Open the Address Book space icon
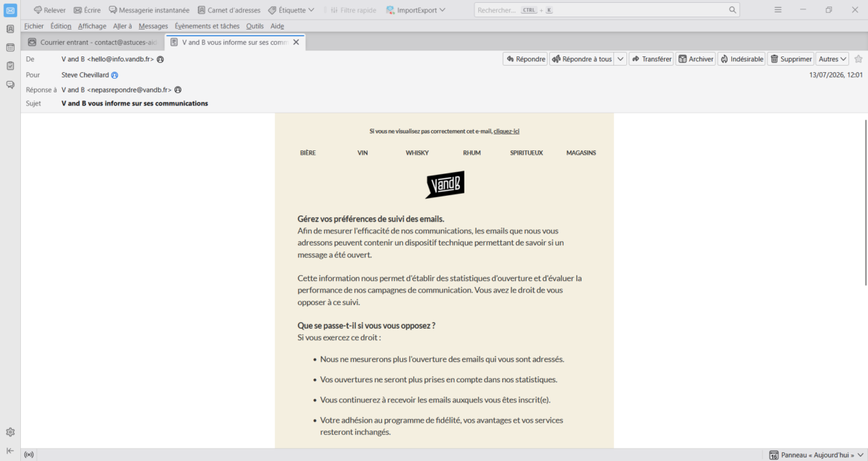This screenshot has height=461, width=868. (10, 29)
